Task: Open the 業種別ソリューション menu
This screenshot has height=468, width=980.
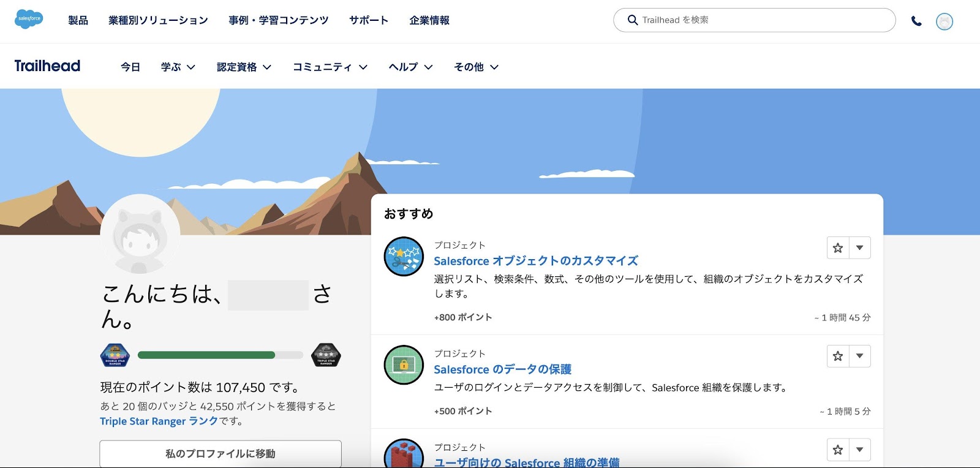Action: coord(158,20)
